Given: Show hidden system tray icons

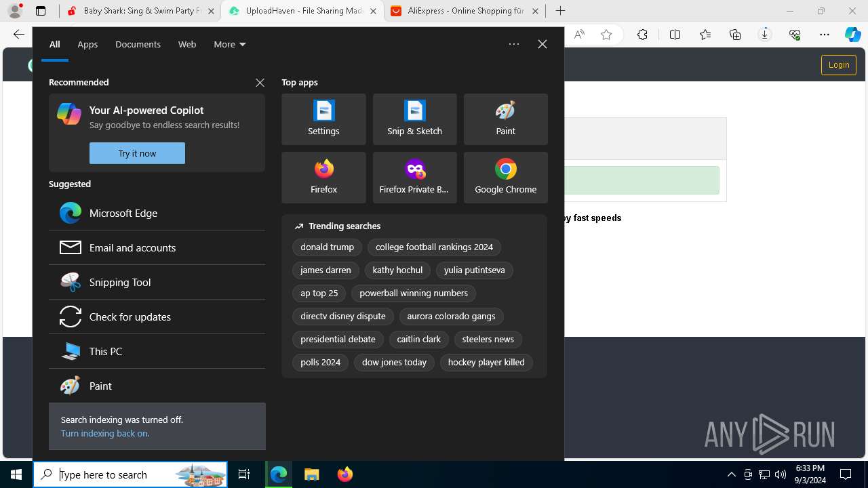Looking at the screenshot, I should tap(731, 474).
